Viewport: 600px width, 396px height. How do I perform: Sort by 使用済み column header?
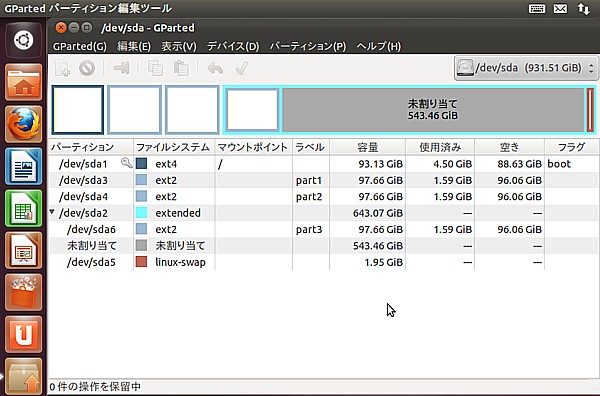click(440, 147)
